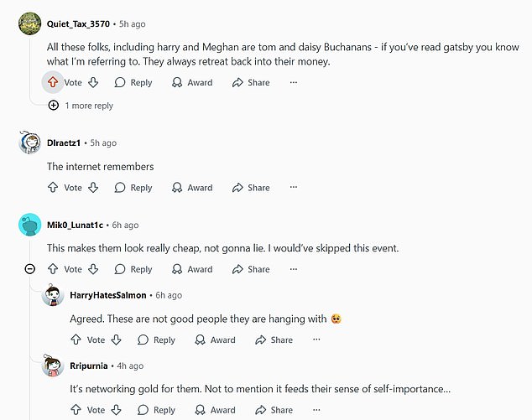Share Mik0_Lunat1c's comment
The image size is (532, 420).
pyautogui.click(x=251, y=269)
